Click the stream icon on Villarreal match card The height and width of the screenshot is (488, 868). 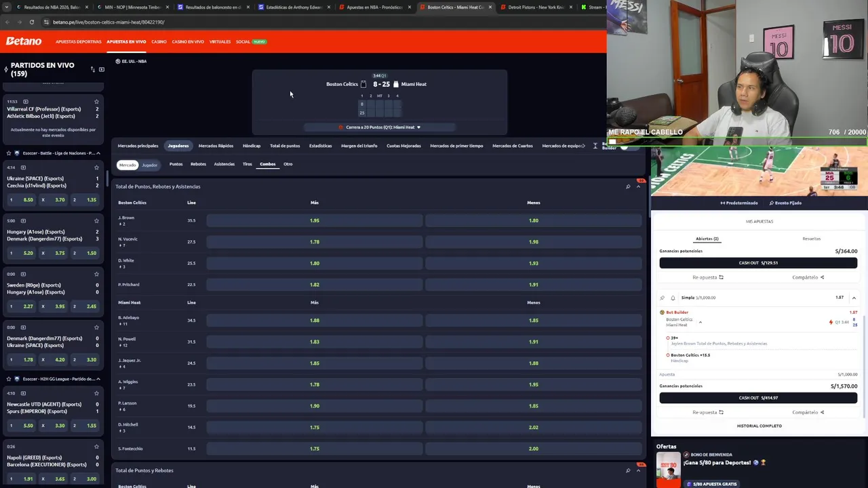tap(25, 102)
